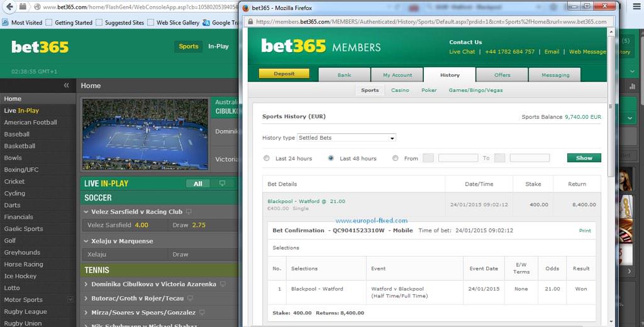The height and width of the screenshot is (327, 644).
Task: Select Poker history sub-tab
Action: click(429, 91)
